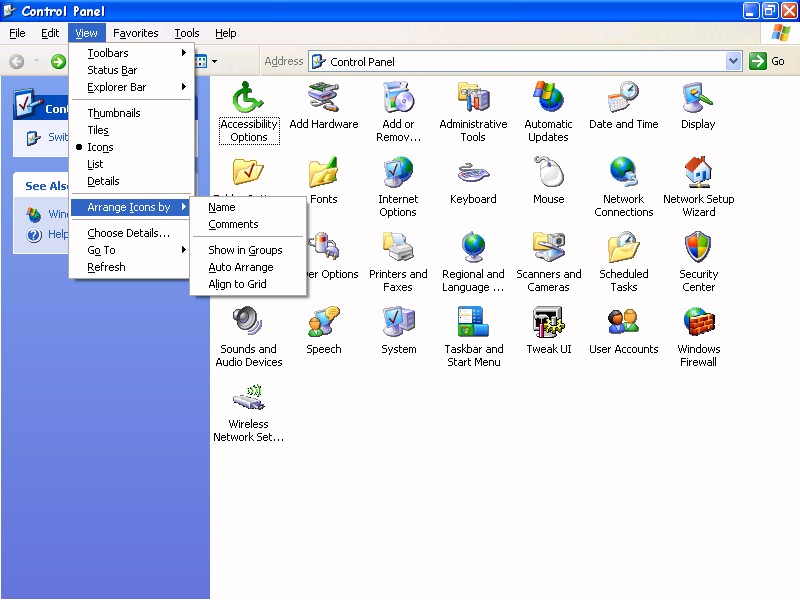Viewport: 800px width, 600px height.
Task: Open Automatic Updates icon
Action: (x=548, y=112)
